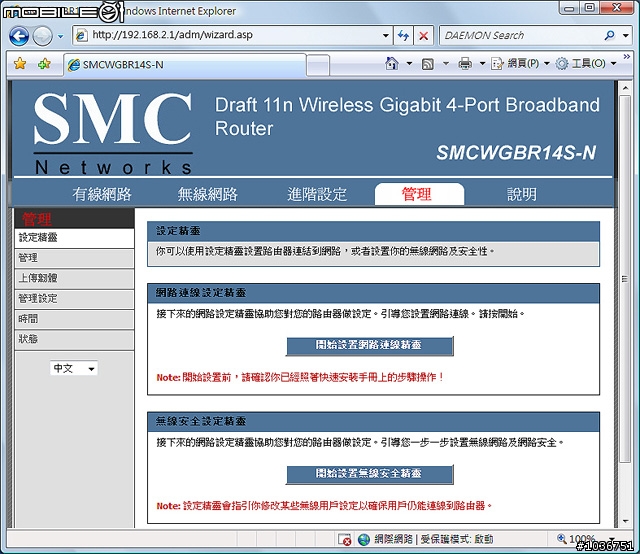The height and width of the screenshot is (554, 640).
Task: Click the browser Back arrow button
Action: click(x=19, y=36)
